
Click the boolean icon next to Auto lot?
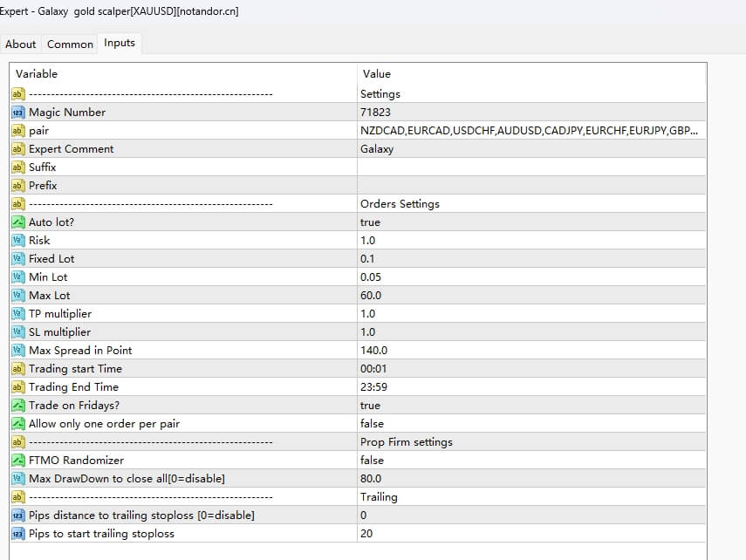17,222
